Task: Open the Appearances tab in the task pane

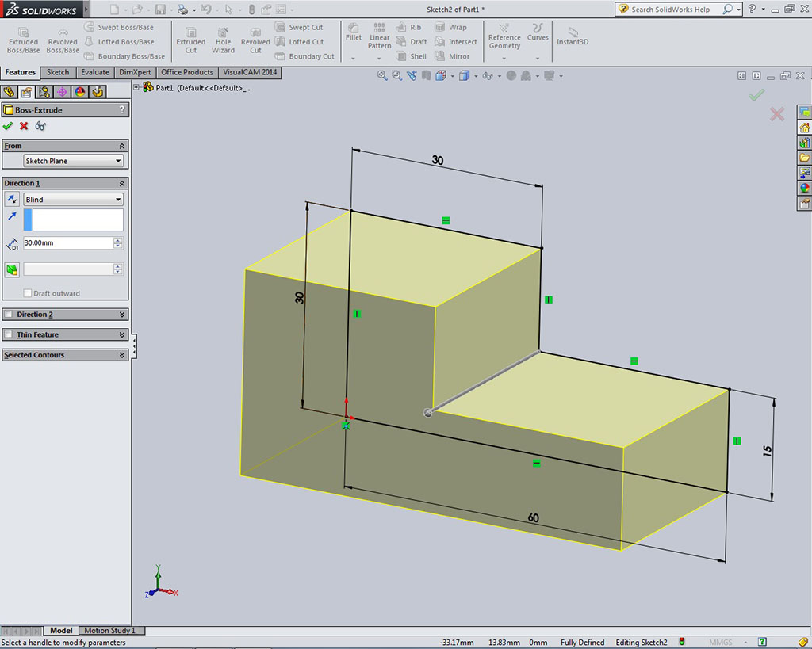Action: [804, 188]
